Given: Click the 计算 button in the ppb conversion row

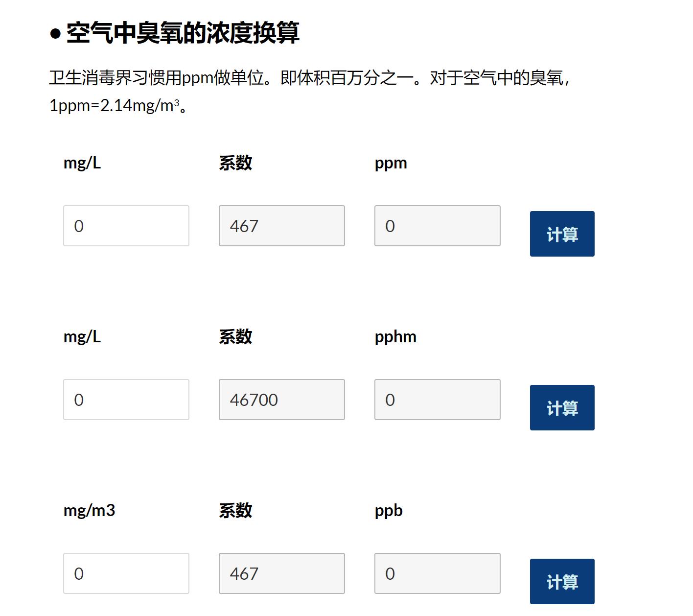Looking at the screenshot, I should (562, 581).
